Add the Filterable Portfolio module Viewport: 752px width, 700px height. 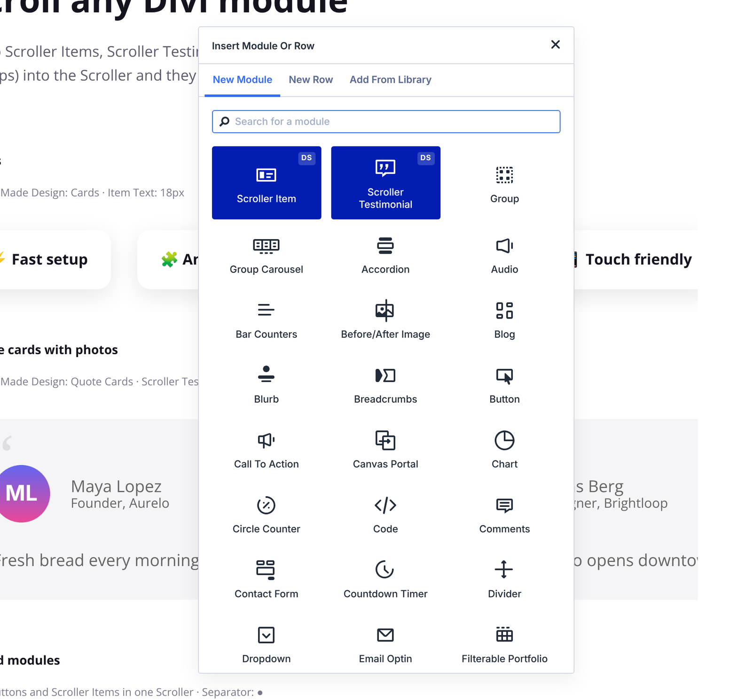[504, 645]
